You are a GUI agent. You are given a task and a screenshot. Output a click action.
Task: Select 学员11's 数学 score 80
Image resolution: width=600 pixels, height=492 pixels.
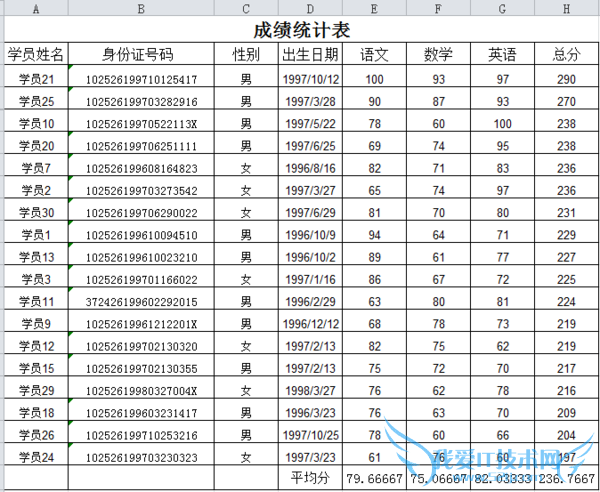[438, 298]
